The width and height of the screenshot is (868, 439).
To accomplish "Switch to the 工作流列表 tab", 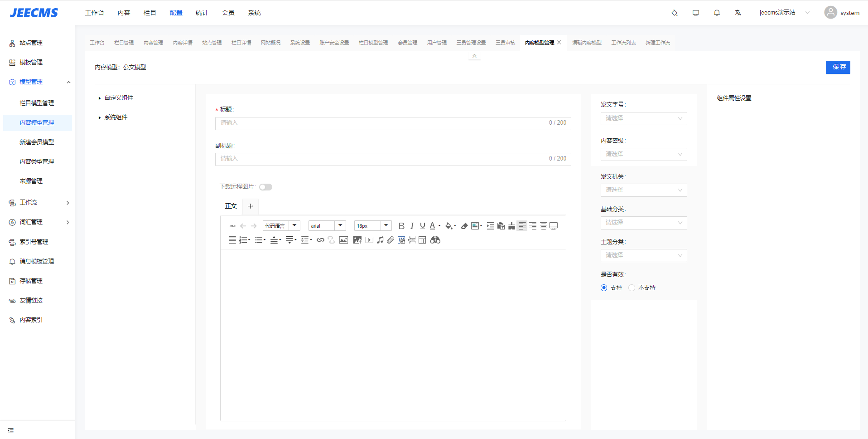I will click(x=623, y=43).
